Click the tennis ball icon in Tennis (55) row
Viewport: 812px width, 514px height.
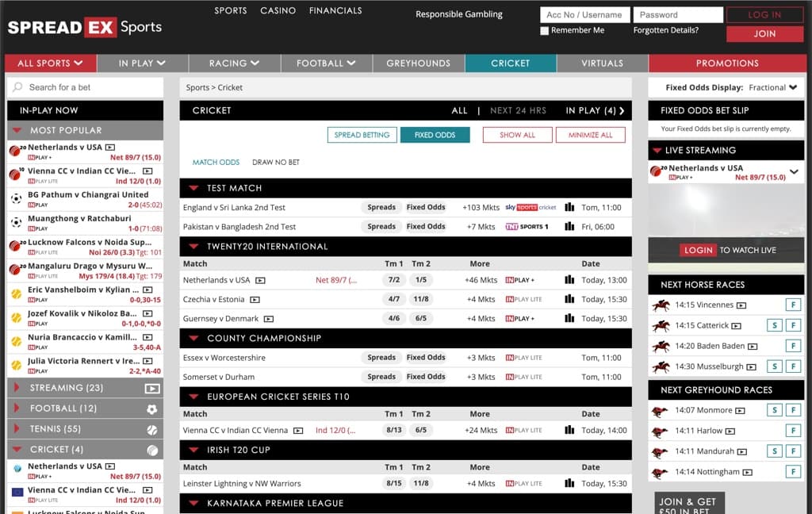click(x=151, y=430)
